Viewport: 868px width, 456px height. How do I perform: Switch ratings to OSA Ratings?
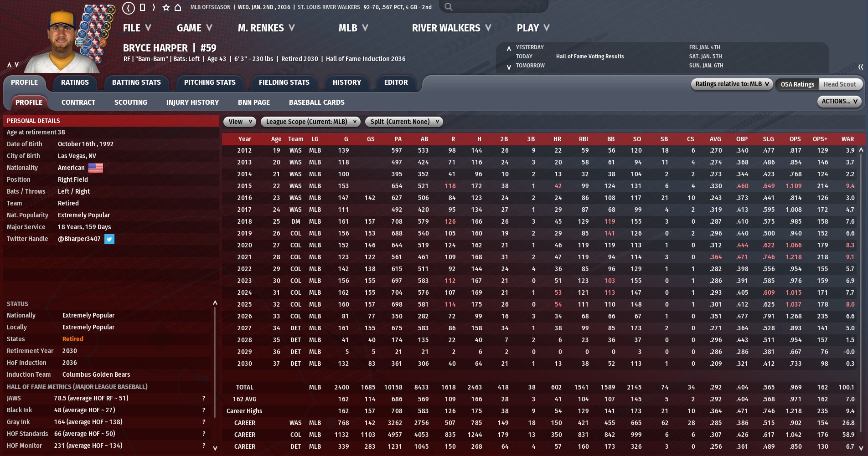pyautogui.click(x=797, y=84)
